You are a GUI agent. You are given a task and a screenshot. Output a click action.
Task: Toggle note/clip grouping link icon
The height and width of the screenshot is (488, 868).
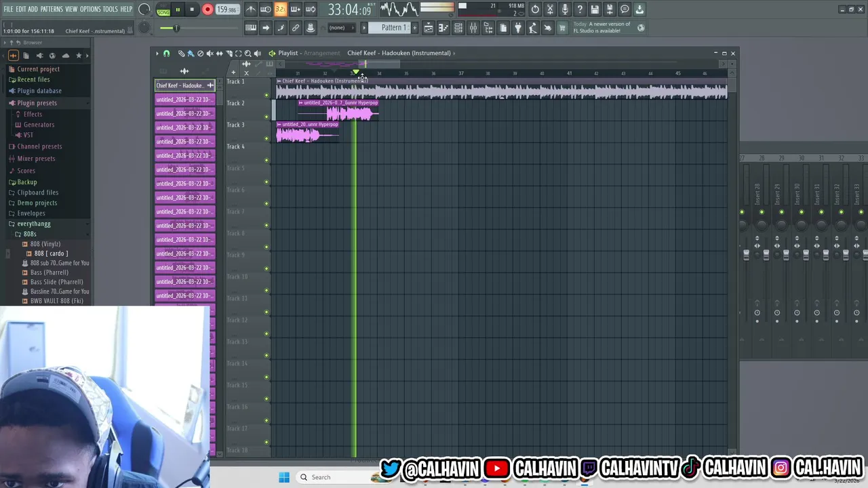pyautogui.click(x=296, y=28)
